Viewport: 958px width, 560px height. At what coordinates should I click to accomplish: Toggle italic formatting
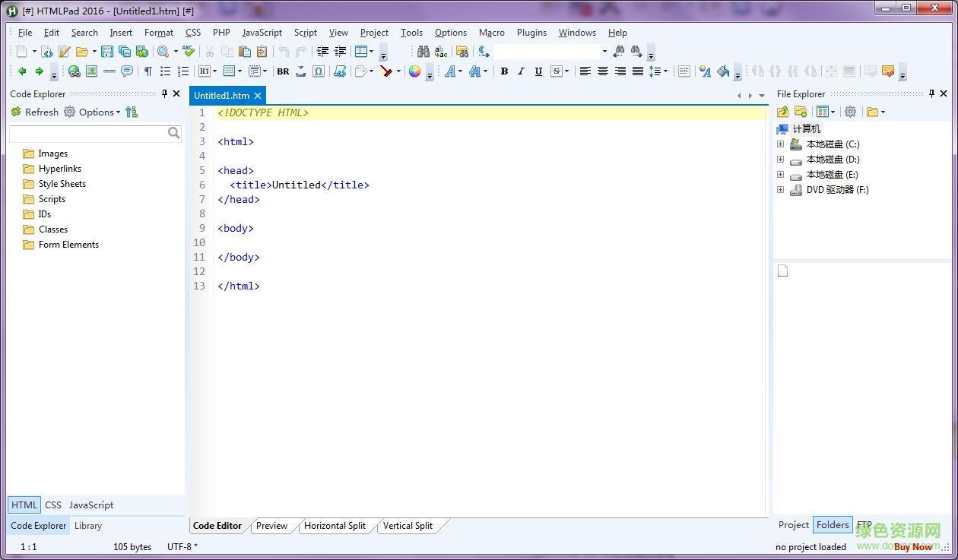pyautogui.click(x=521, y=71)
